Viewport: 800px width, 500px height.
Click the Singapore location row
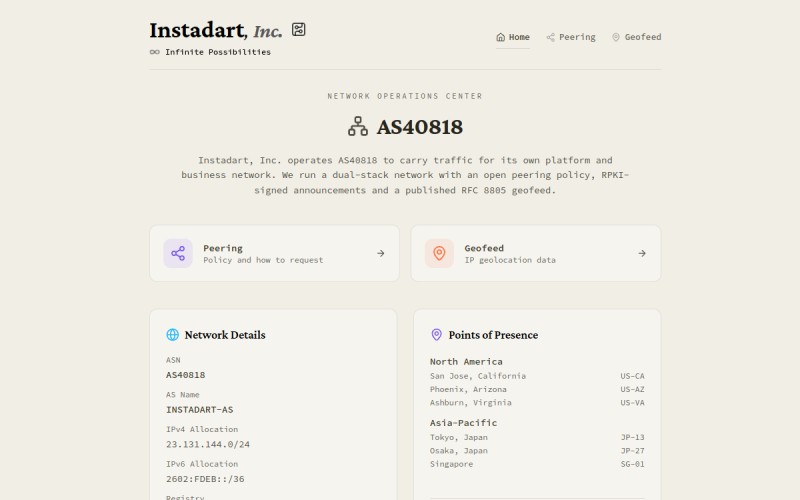coord(537,464)
